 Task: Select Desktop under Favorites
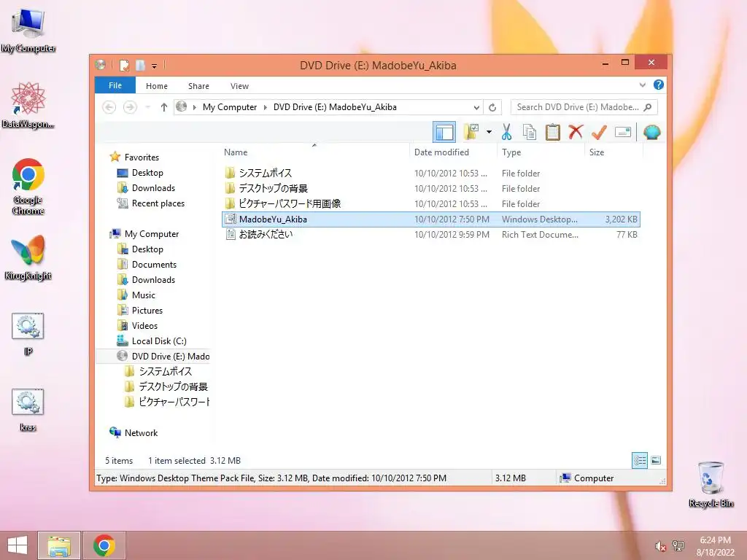[147, 172]
